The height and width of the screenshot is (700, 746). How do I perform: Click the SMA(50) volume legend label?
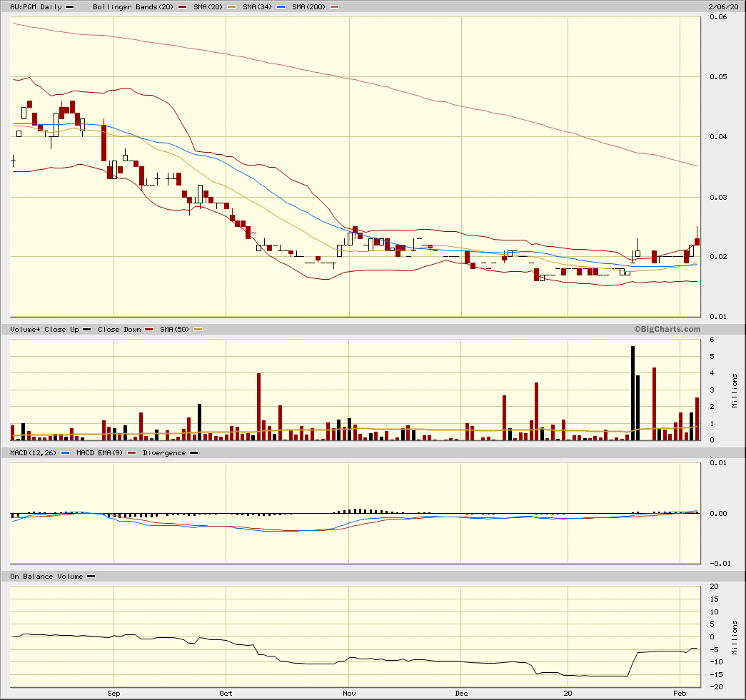tap(175, 330)
